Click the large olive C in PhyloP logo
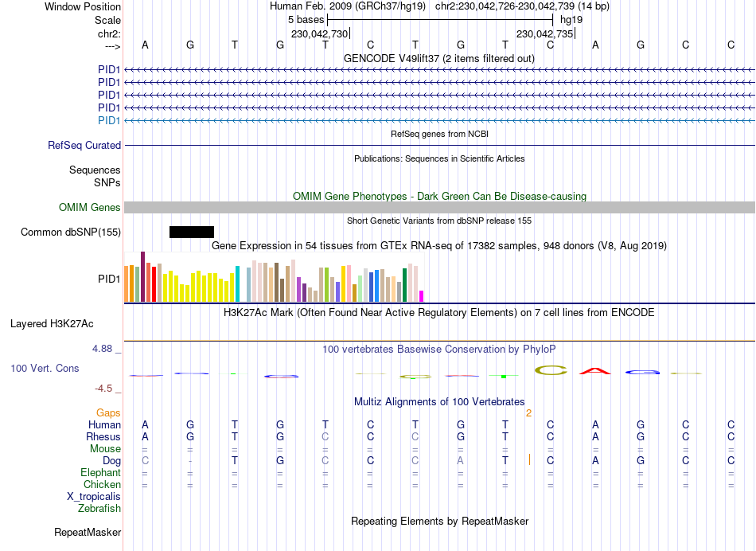Image resolution: width=756 pixels, height=551 pixels. [x=551, y=370]
